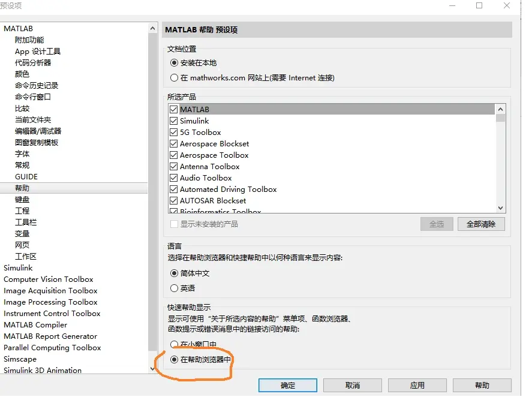
Task: Select 代码分析器 in the preferences tree
Action: (33, 63)
